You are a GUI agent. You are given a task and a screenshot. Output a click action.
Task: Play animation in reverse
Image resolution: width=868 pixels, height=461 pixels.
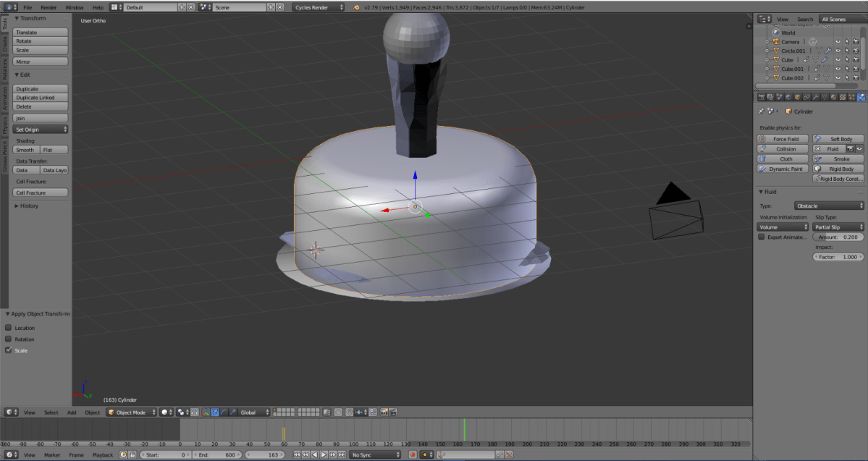[314, 455]
